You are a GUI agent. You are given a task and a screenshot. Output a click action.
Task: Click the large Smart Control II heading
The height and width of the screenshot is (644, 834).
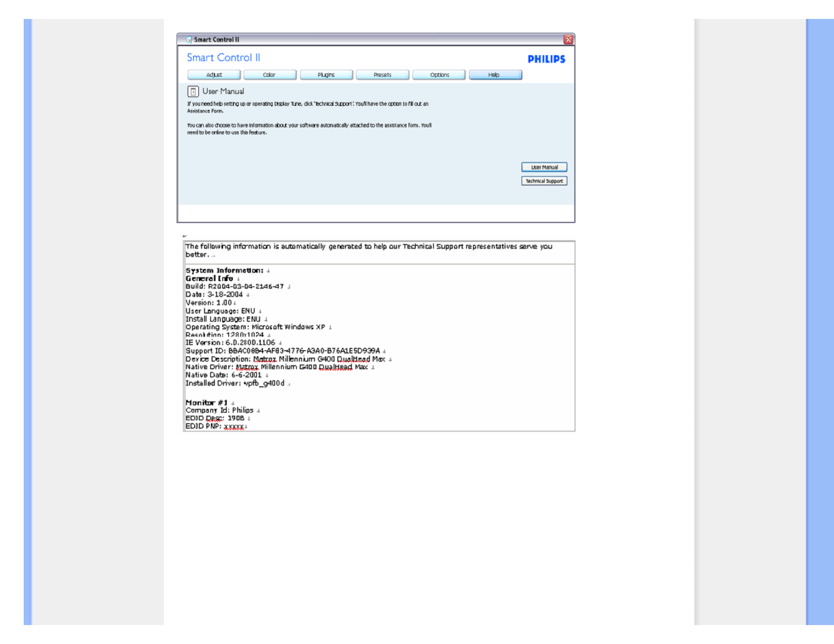(223, 58)
